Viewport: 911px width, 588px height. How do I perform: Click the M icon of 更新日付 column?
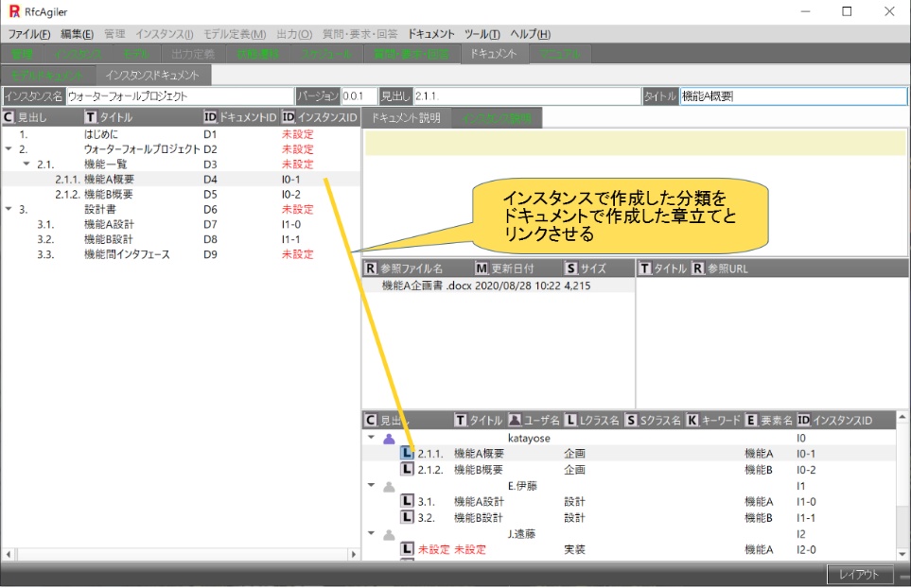pos(482,268)
